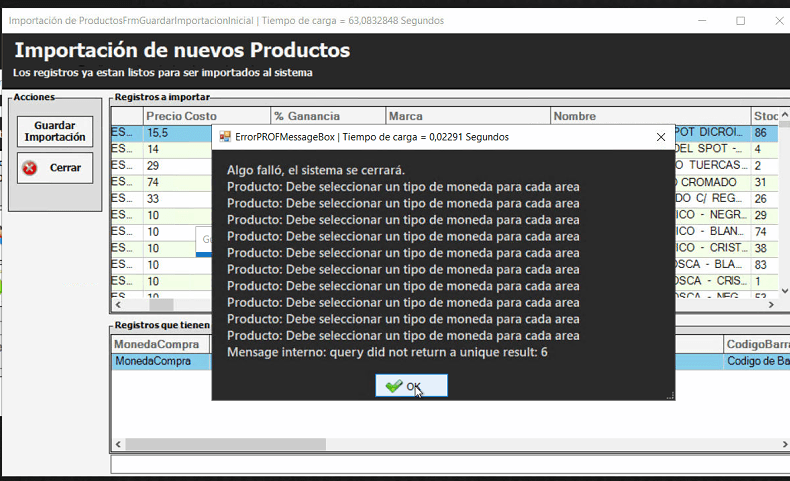Image resolution: width=790 pixels, height=481 pixels.
Task: Click the CodigoBarra column header
Action: coord(755,344)
